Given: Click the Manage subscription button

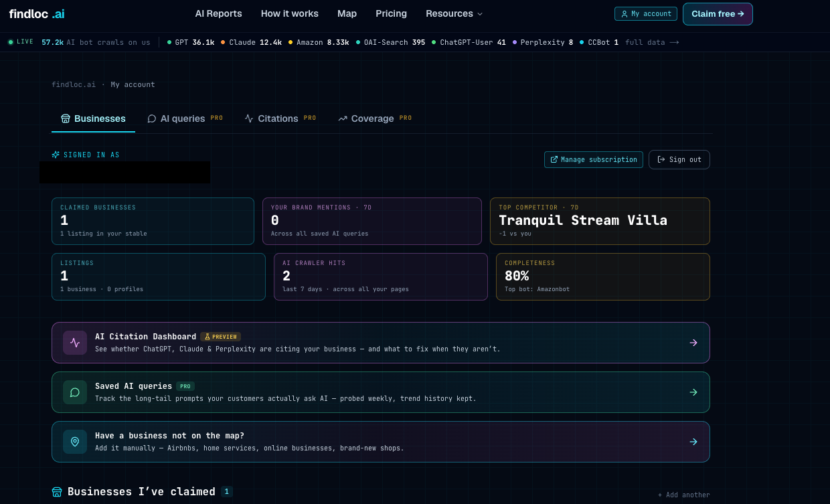Looking at the screenshot, I should 594,159.
